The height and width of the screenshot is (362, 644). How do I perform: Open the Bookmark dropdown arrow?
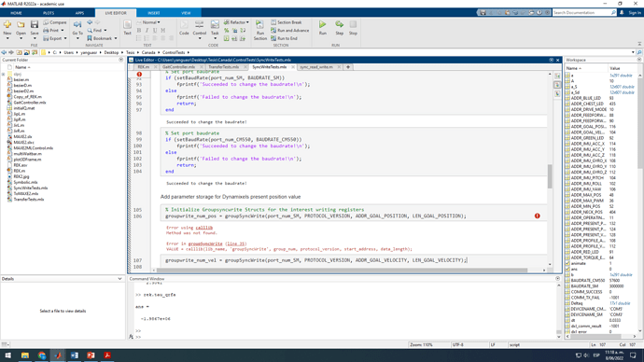pos(116,38)
